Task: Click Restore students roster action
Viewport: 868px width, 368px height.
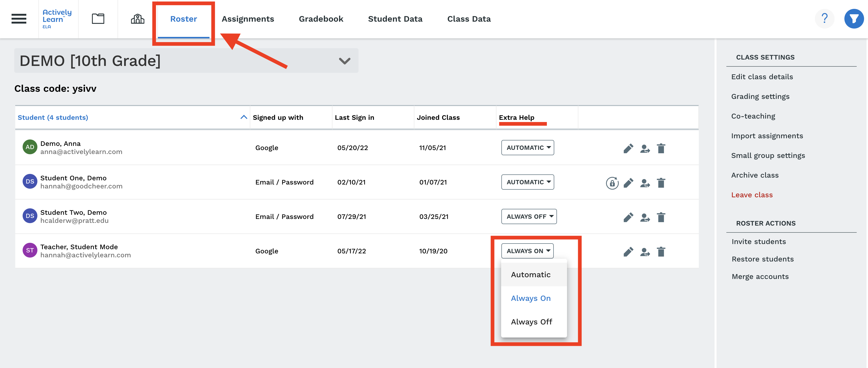Action: (x=763, y=259)
